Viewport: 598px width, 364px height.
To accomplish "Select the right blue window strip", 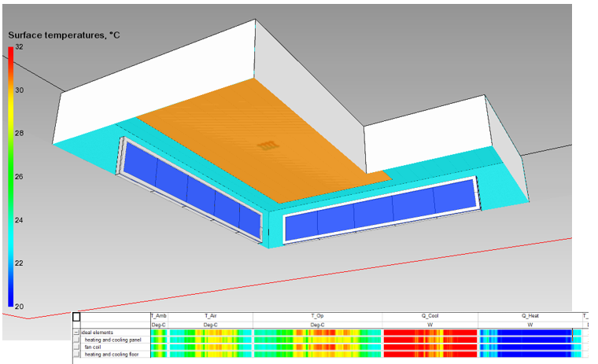I will (x=379, y=213).
